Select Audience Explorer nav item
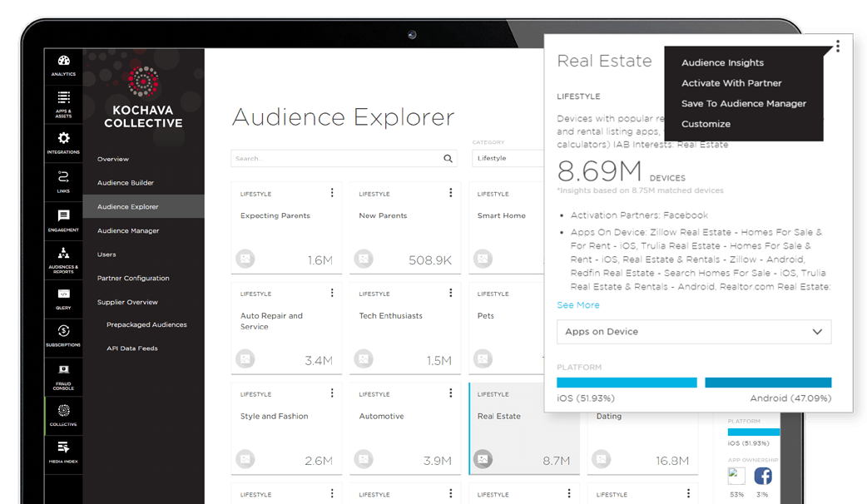The image size is (867, 504). click(x=144, y=206)
